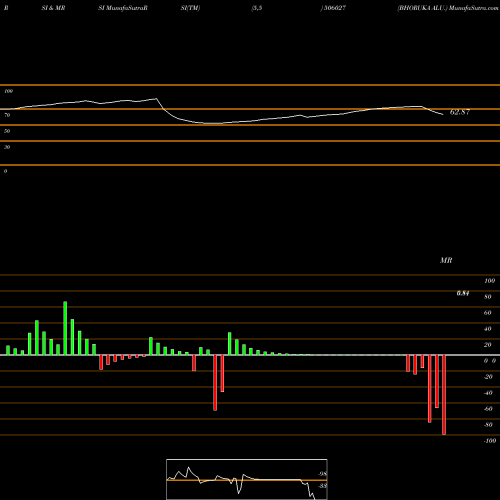Click the RSI value label 62.87

pos(460,112)
